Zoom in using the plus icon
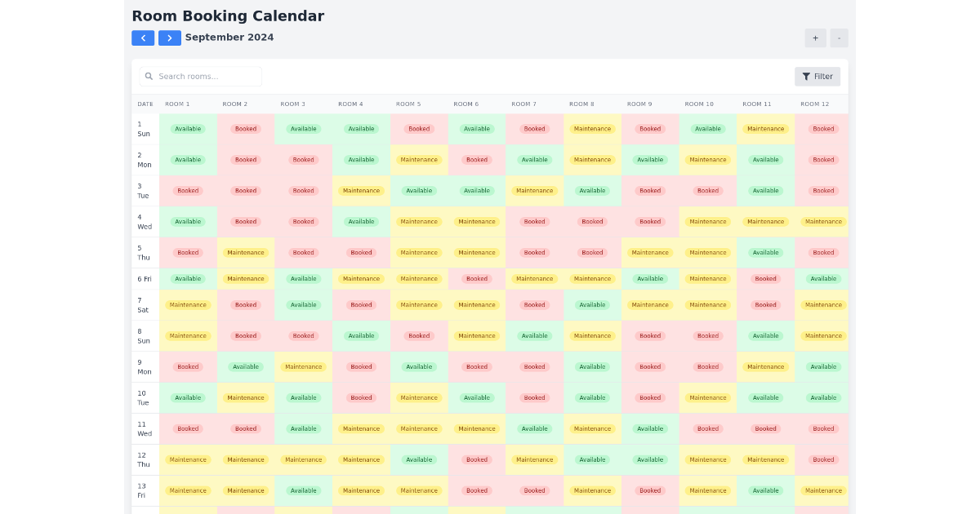This screenshot has width=980, height=514. [815, 38]
